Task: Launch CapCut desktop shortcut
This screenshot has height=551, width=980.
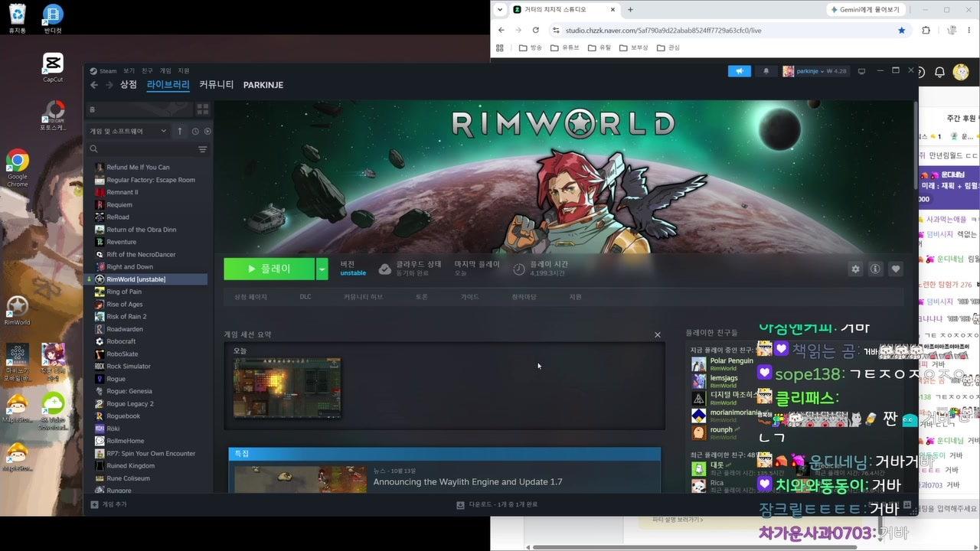Action: 53,67
